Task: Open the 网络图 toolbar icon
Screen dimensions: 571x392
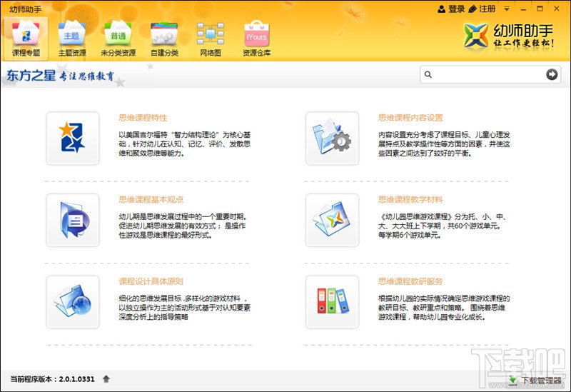Action: tap(211, 39)
